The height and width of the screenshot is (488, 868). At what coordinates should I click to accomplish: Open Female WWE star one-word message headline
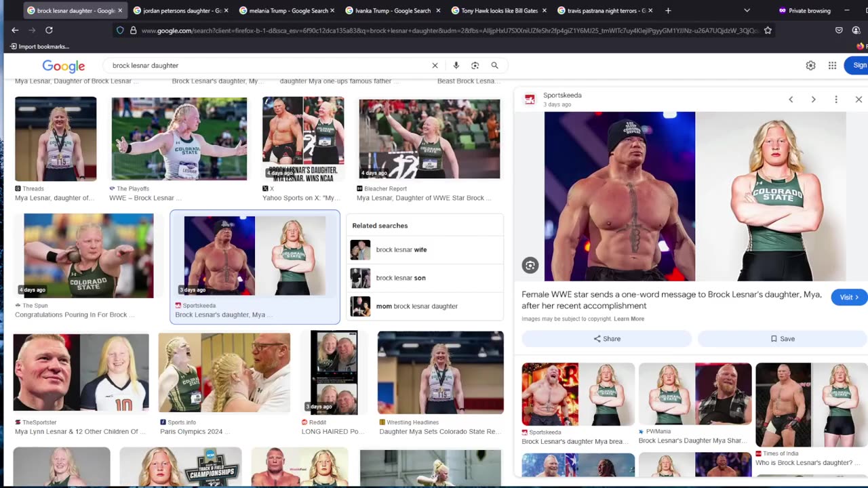click(x=671, y=300)
